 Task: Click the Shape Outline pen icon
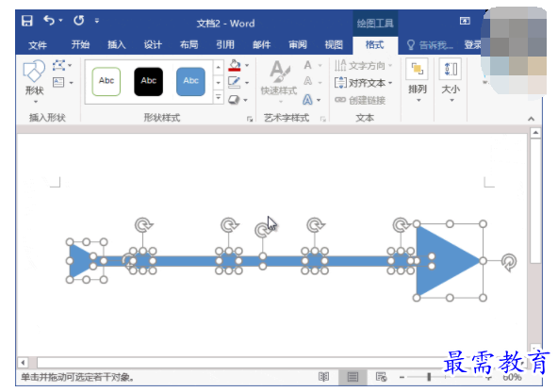coord(234,83)
